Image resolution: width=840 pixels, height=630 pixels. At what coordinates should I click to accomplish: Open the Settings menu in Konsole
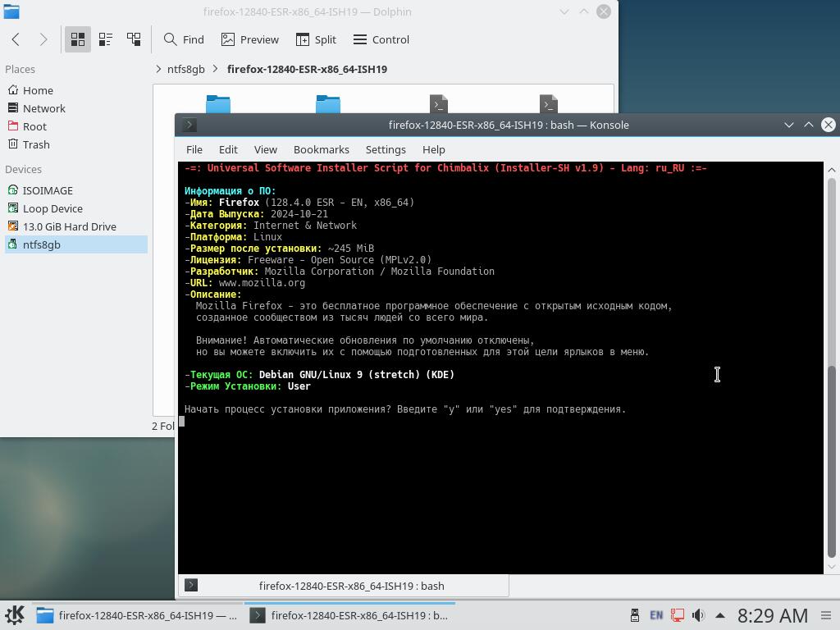coord(385,149)
